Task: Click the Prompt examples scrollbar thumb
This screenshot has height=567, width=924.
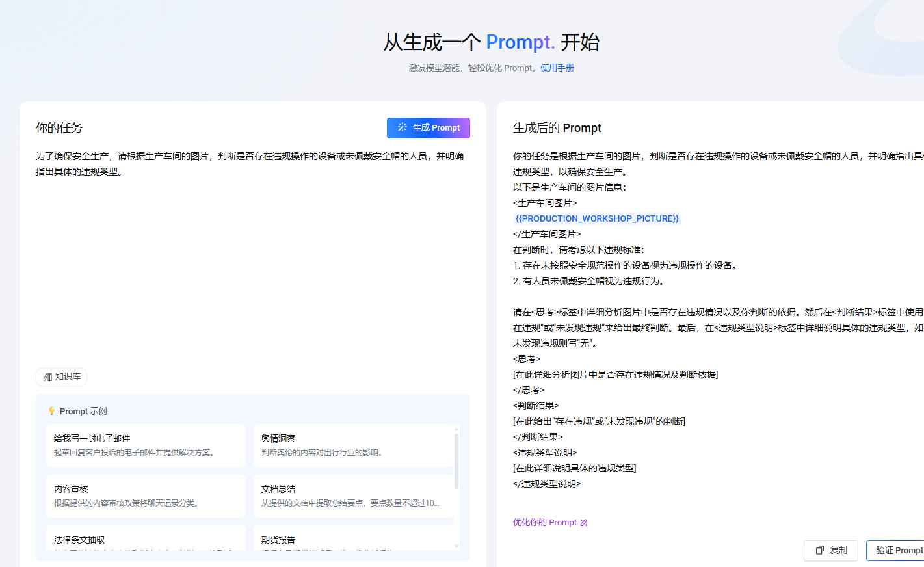Action: [x=456, y=462]
